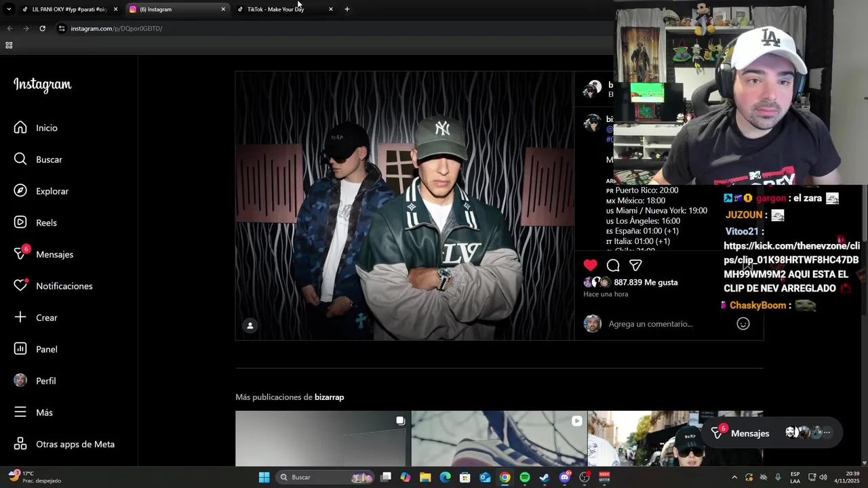Open Steam from taskbar

click(x=545, y=477)
